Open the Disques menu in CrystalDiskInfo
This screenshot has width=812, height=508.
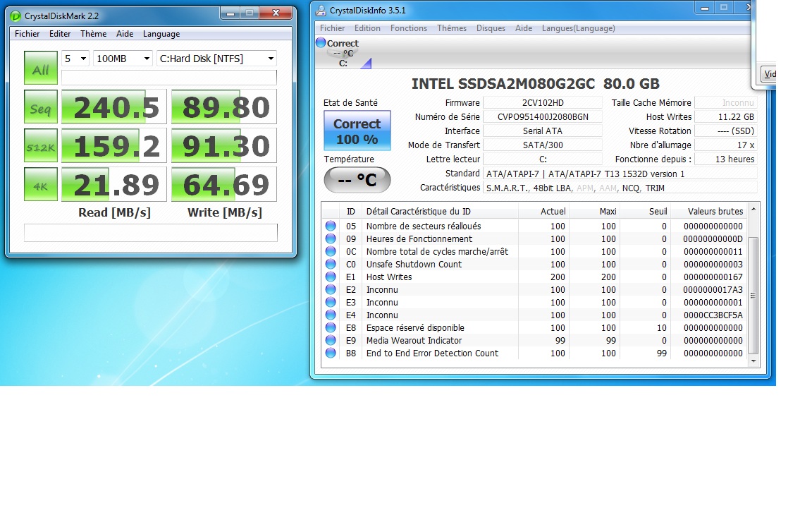coord(491,28)
